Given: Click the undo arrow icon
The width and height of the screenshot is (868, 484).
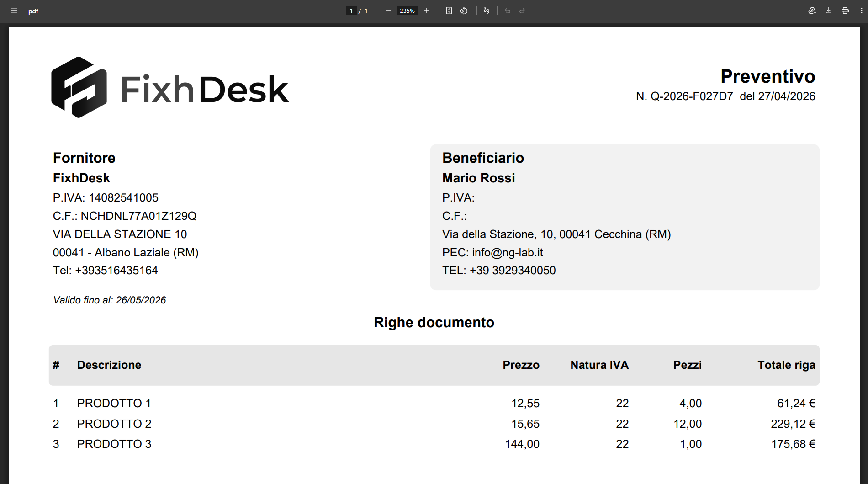Looking at the screenshot, I should [x=508, y=11].
